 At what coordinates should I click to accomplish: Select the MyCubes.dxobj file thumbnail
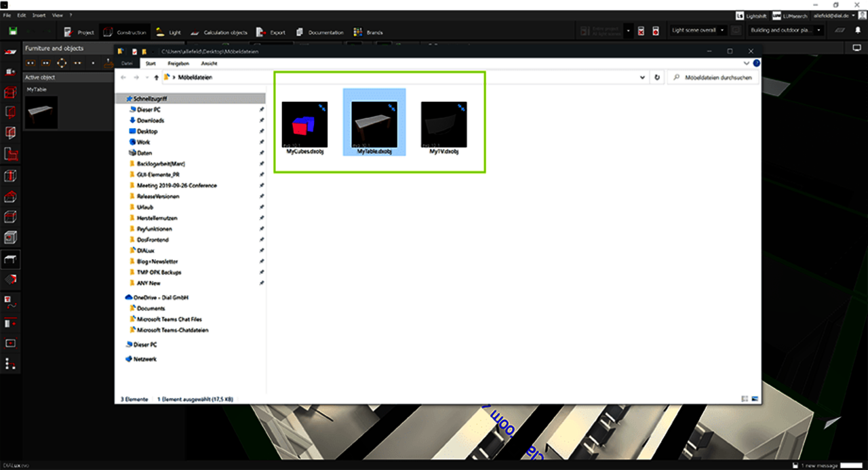(x=304, y=125)
